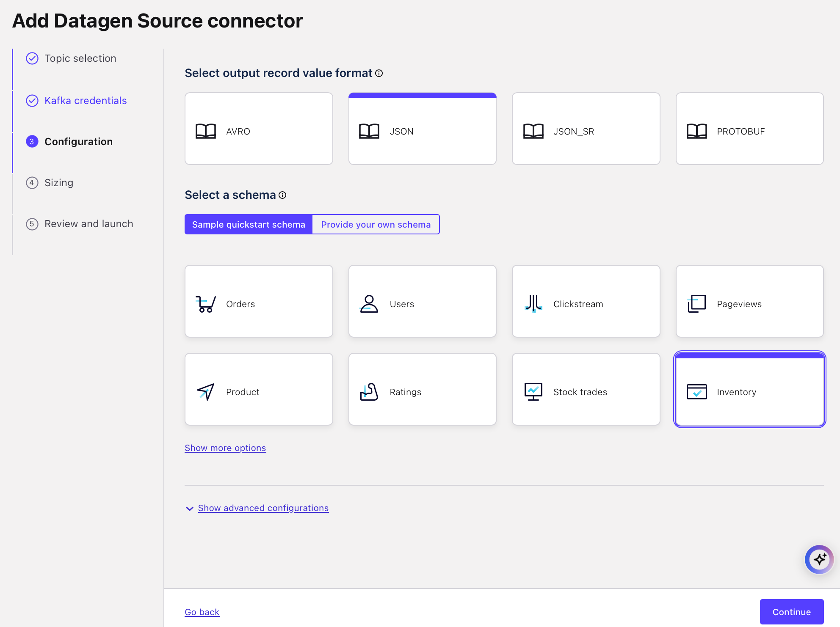Click info icon beside Select a schema
The image size is (840, 627).
282,195
